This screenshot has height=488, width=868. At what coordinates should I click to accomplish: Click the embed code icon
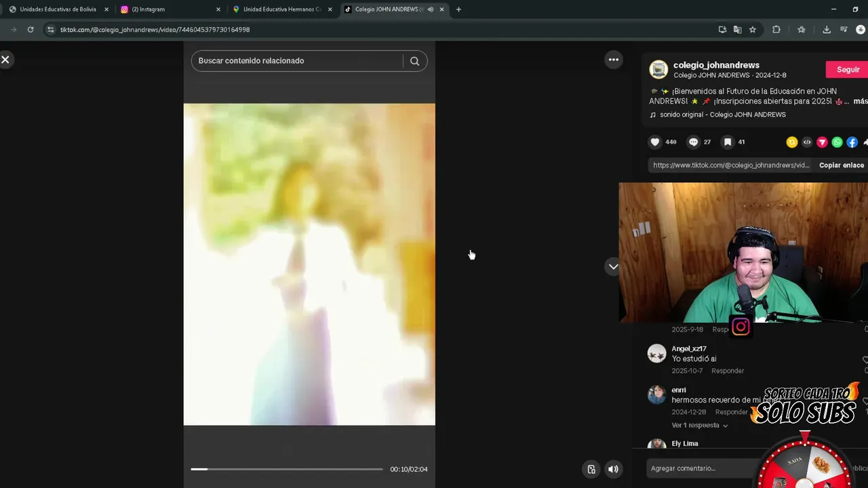(x=807, y=142)
